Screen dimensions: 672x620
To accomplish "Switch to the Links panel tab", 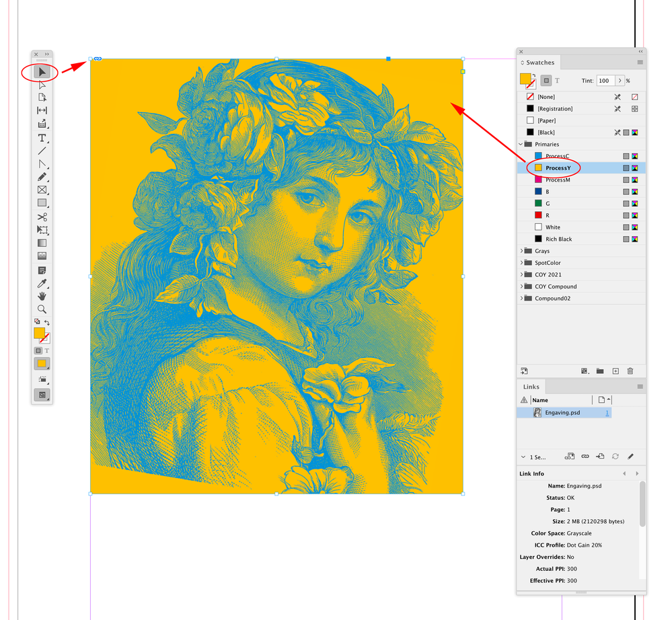I will pos(531,387).
